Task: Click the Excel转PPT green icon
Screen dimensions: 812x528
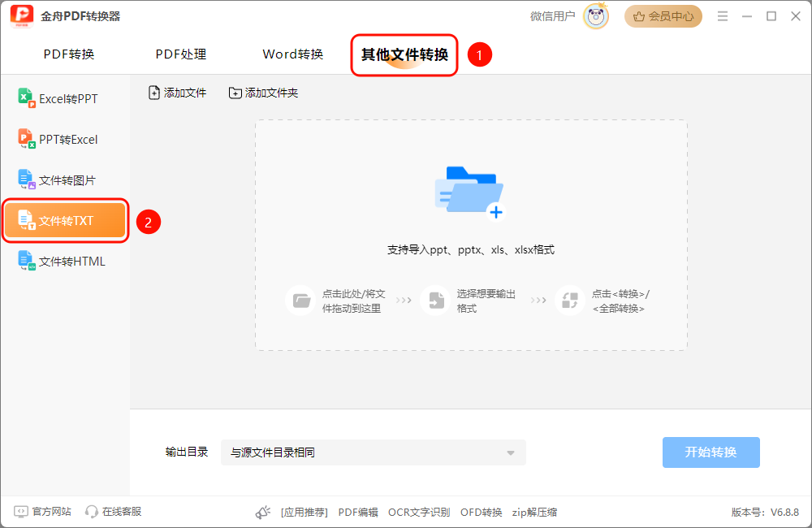Action: click(x=27, y=98)
